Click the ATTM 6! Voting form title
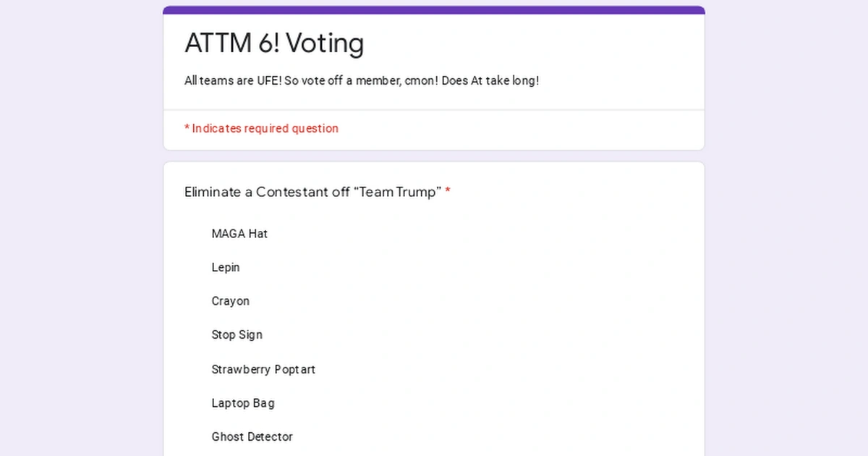This screenshot has height=456, width=868. (274, 43)
